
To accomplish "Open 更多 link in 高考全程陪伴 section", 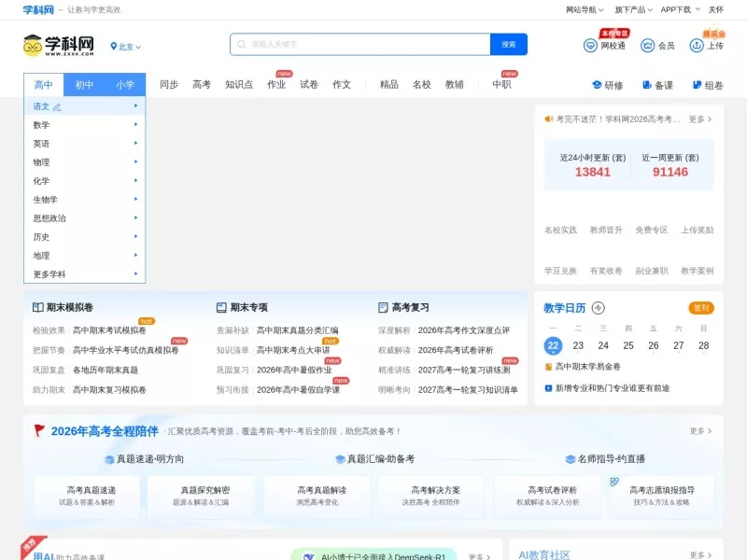I will pyautogui.click(x=700, y=431).
